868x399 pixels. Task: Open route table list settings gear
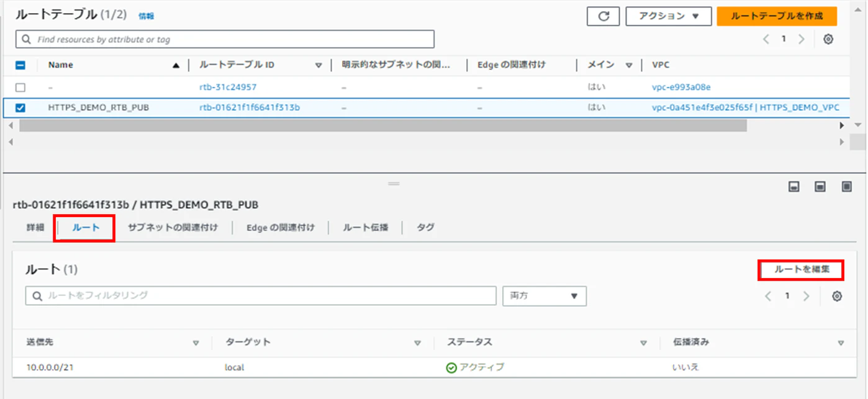point(828,39)
